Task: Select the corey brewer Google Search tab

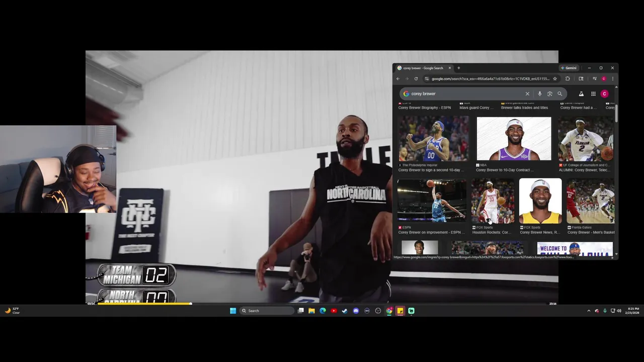Action: 424,68
